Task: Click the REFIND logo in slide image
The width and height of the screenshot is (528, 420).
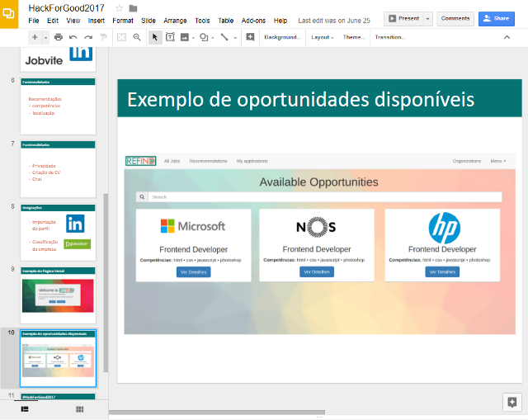Action: coord(141,161)
